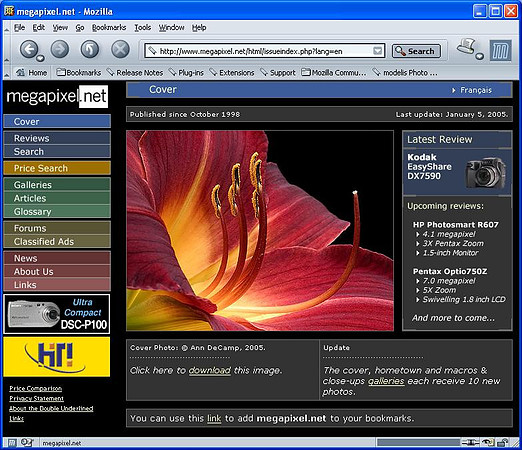Collapse the menu bar grippy

(x=6, y=27)
